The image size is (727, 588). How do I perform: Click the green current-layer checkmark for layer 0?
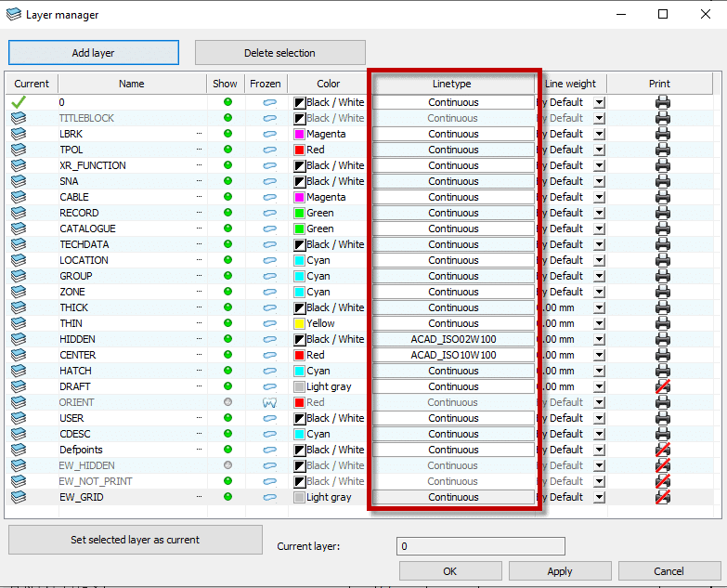19,102
